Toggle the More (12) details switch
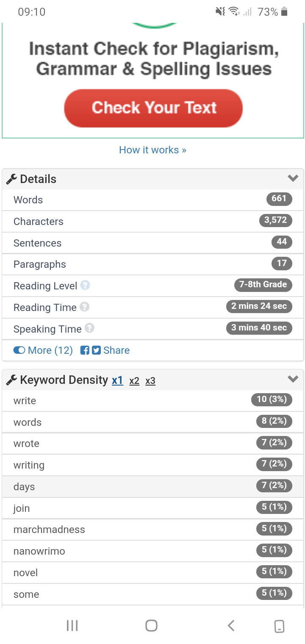305x644 pixels. (x=19, y=350)
